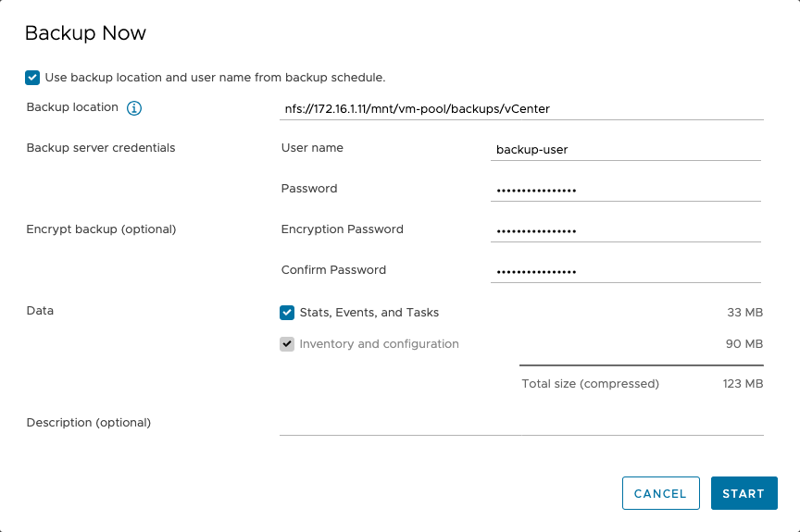The width and height of the screenshot is (800, 532).
Task: Click the Confirm Password input field
Action: pyautogui.click(x=626, y=271)
